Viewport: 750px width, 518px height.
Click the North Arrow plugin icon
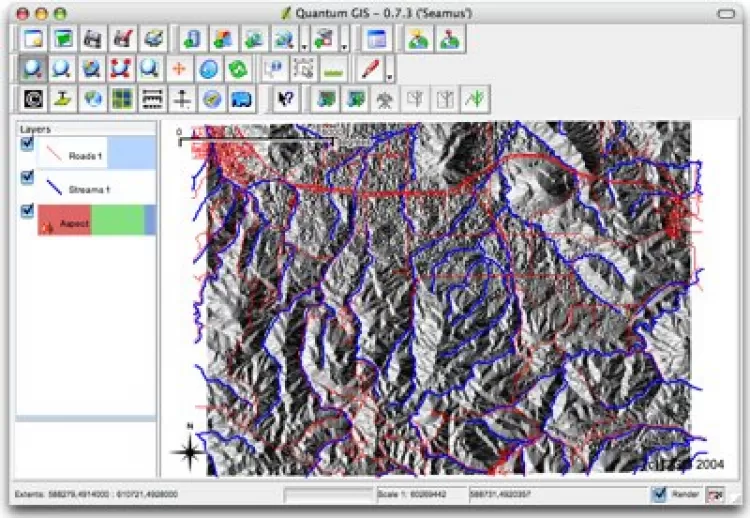pos(181,99)
